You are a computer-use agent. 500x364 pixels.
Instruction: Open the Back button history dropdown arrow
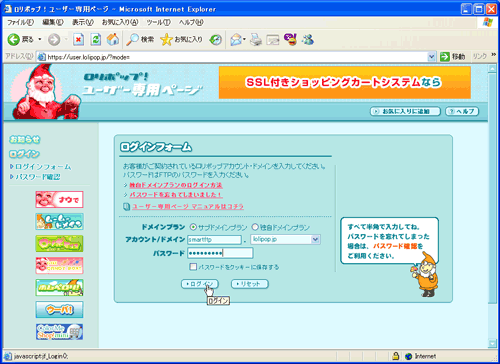coord(40,40)
